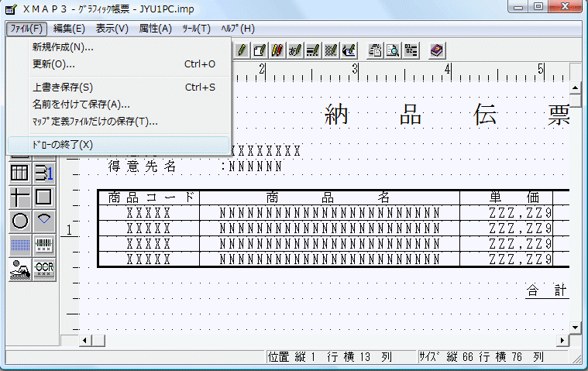
Task: Select the plain pencil edit tool
Action: coord(242,50)
